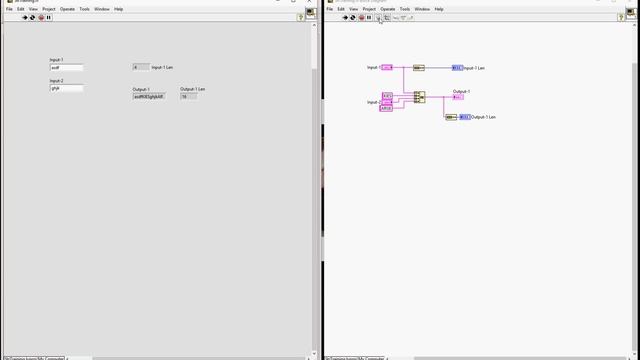640x360 pixels.
Task: Select Input 1 Len indicator terminal
Action: [x=458, y=68]
